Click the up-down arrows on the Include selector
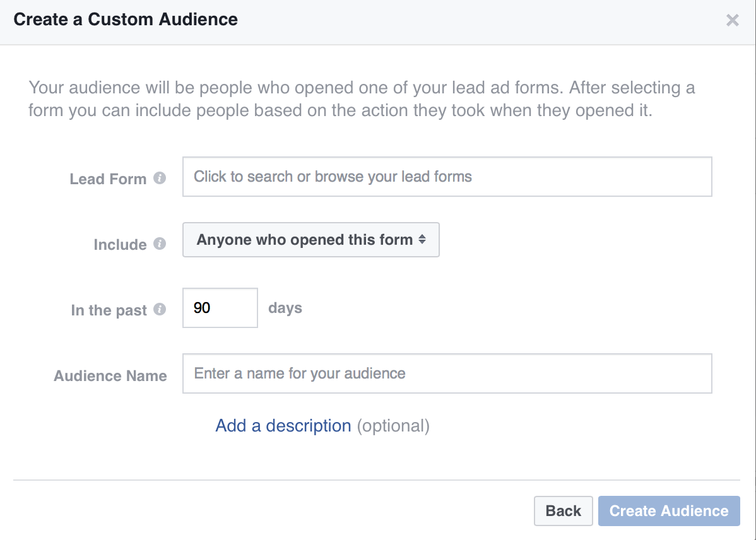 [x=422, y=240]
